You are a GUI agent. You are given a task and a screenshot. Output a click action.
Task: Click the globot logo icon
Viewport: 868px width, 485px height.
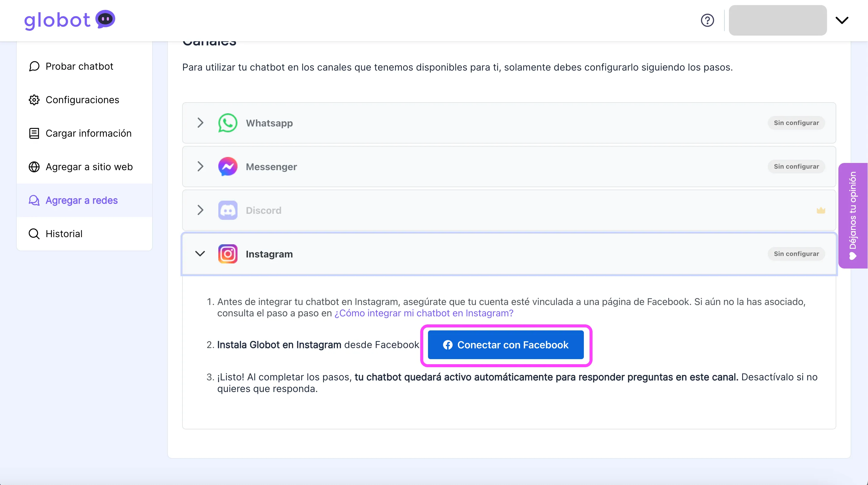coord(105,19)
